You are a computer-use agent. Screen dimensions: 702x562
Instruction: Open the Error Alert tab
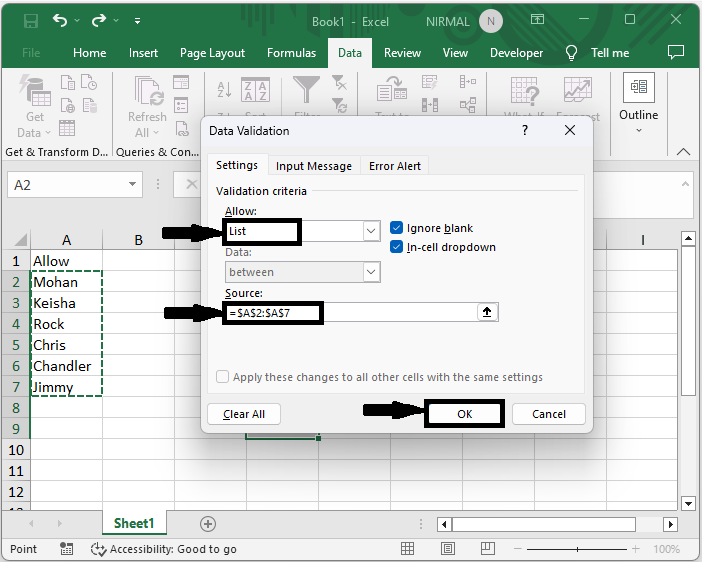(x=395, y=166)
